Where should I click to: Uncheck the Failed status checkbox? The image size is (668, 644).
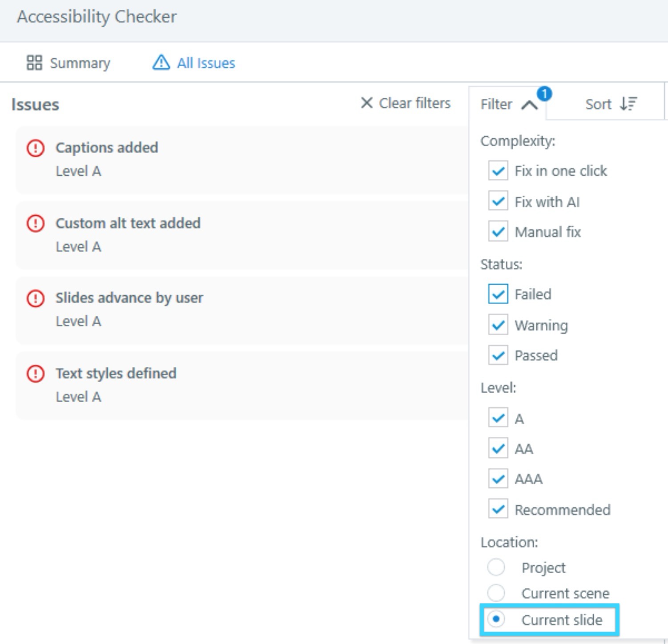coord(498,294)
